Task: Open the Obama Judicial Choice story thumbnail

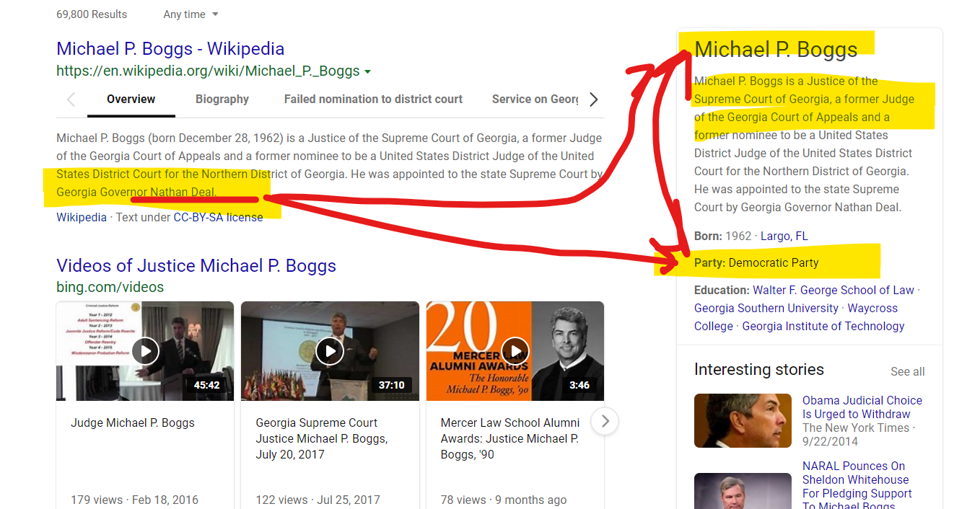Action: [x=743, y=420]
